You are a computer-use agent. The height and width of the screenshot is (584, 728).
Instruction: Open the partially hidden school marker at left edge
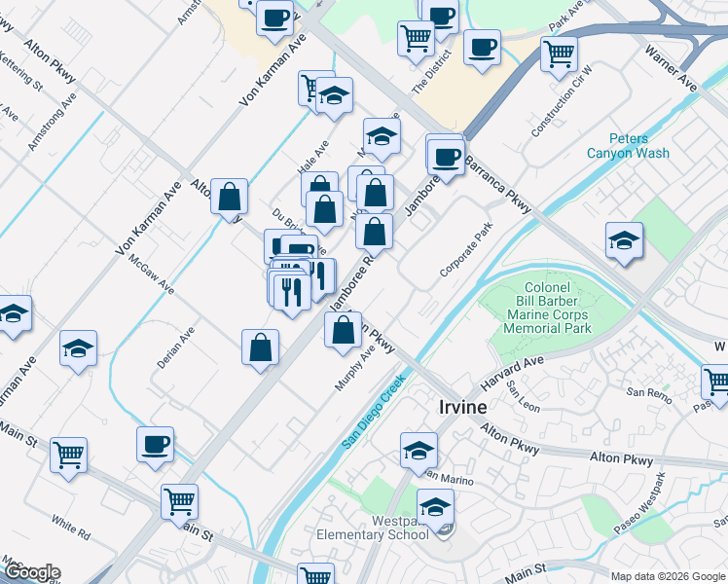pos(14,313)
